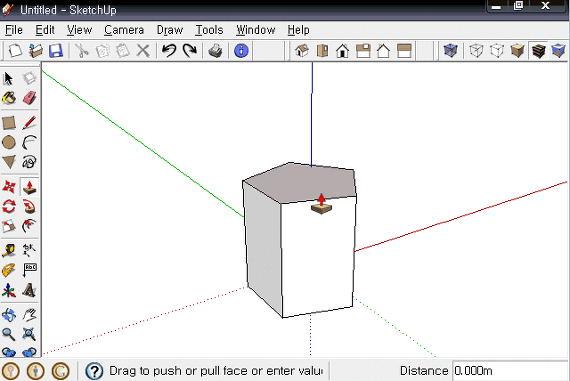This screenshot has height=381, width=570.
Task: Open the Tools menu
Action: pos(209,30)
